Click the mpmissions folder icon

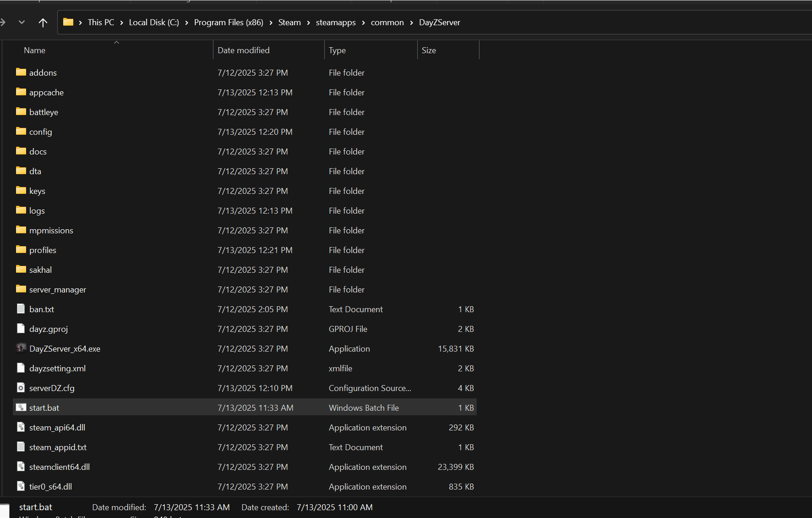click(21, 230)
